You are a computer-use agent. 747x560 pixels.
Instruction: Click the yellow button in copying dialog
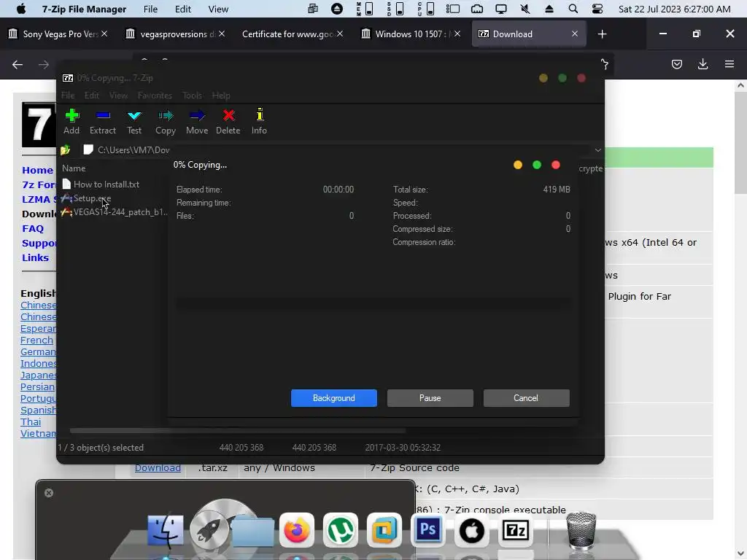pos(518,165)
